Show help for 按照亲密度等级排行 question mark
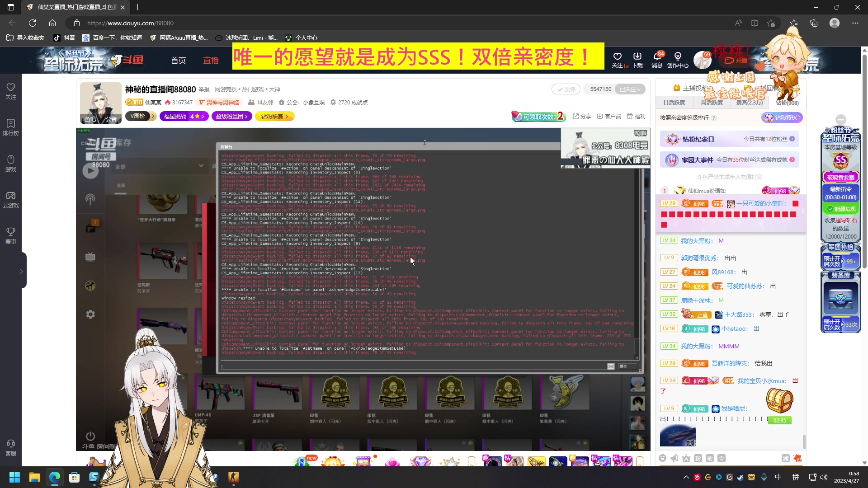Screen dimensions: 868x488 714,118
